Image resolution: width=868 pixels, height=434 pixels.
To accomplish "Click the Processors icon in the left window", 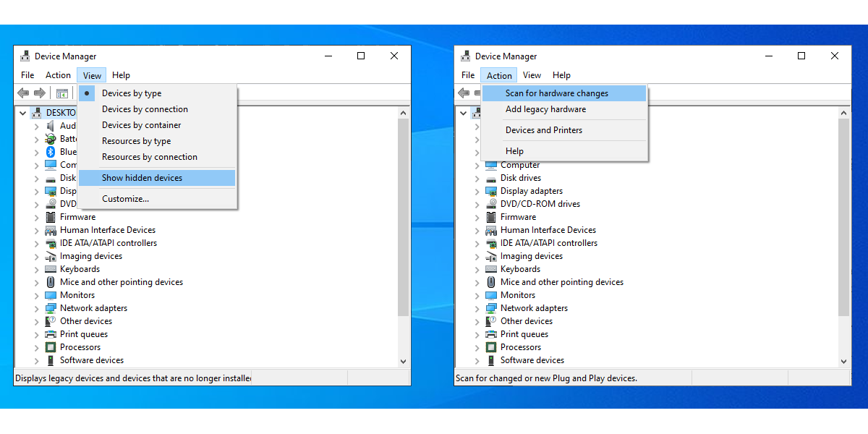I will pyautogui.click(x=51, y=347).
